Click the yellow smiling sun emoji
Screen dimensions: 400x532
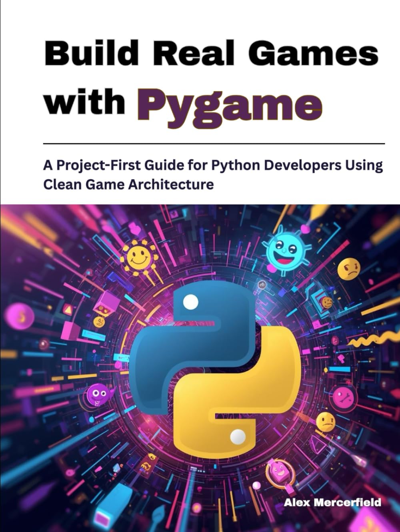click(x=139, y=257)
